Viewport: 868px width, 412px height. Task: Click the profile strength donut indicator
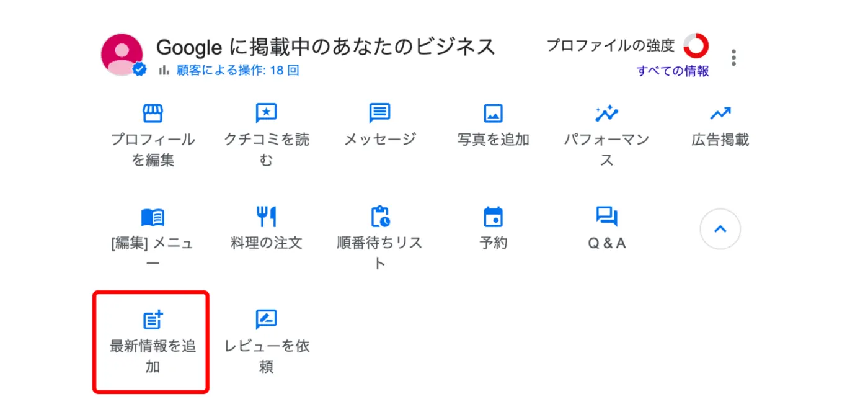click(696, 45)
